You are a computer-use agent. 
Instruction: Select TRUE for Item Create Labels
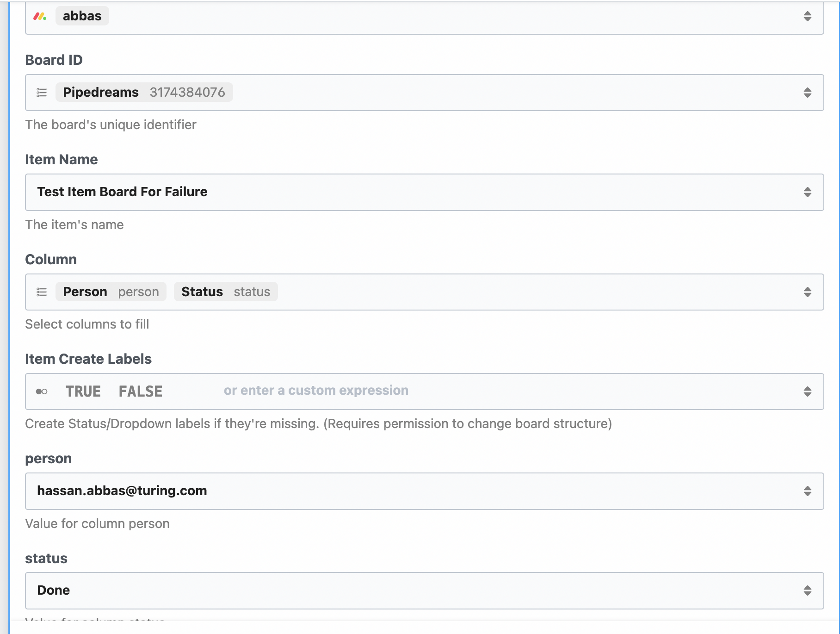tap(83, 392)
